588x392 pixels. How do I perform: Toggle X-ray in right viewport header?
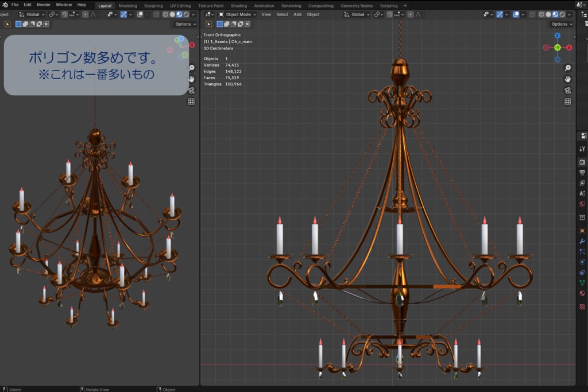pyautogui.click(x=531, y=14)
